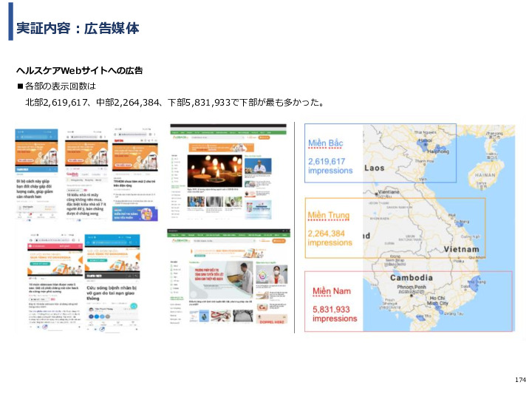
Task: Open the mobile screenshot with Cứu sống bệnh nhân headline
Action: click(x=112, y=282)
